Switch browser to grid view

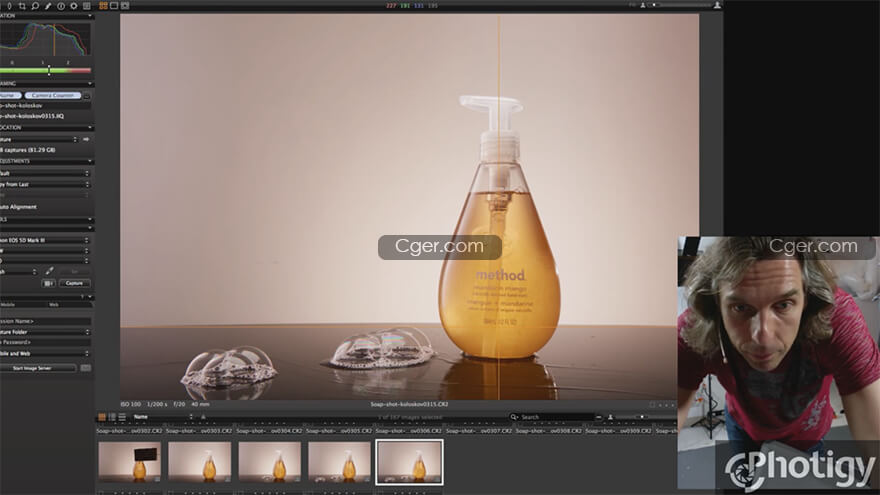click(102, 417)
